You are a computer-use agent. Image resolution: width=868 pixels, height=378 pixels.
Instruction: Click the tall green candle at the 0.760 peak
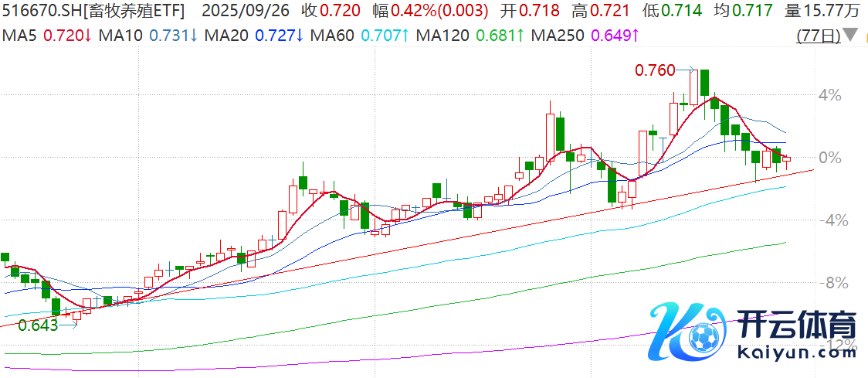[x=705, y=83]
